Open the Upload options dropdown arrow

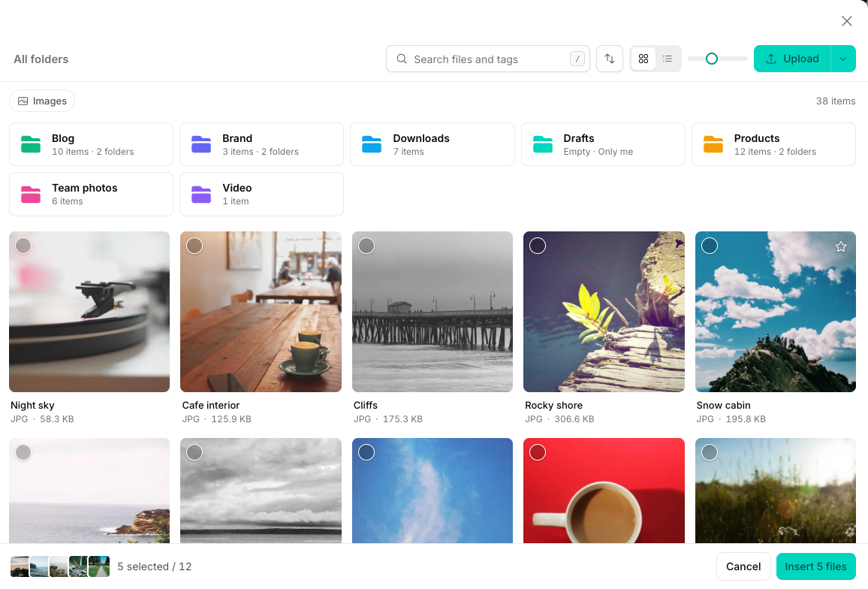pos(843,59)
